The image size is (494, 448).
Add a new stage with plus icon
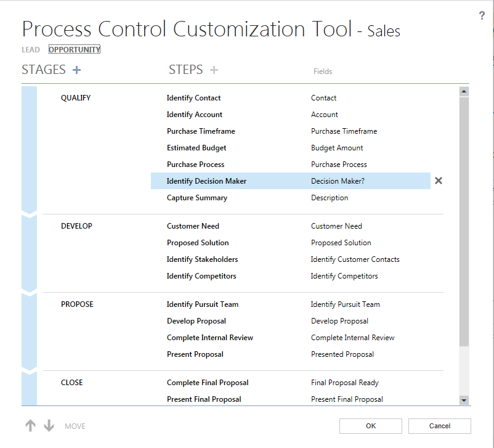click(77, 70)
